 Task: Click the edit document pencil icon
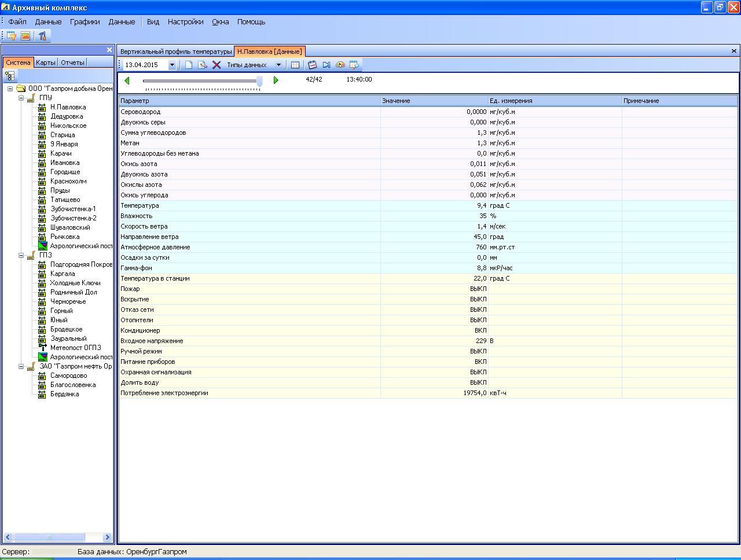[x=203, y=65]
